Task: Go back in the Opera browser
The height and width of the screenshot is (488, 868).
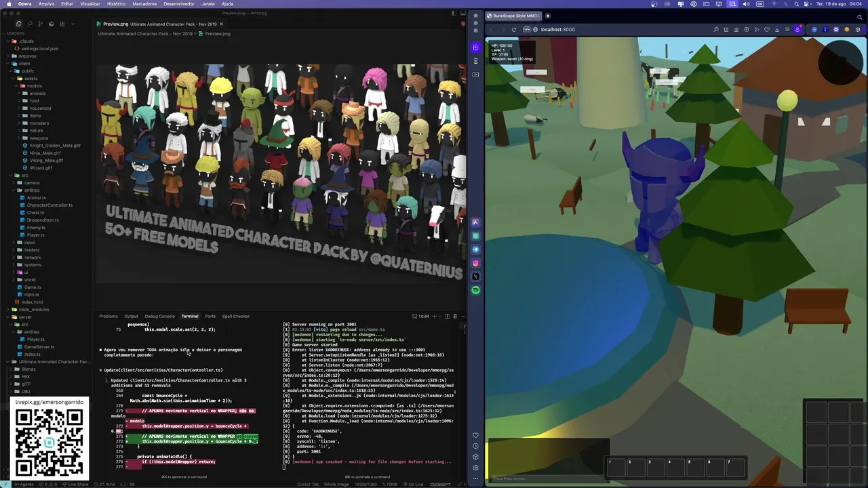Action: 492,29
